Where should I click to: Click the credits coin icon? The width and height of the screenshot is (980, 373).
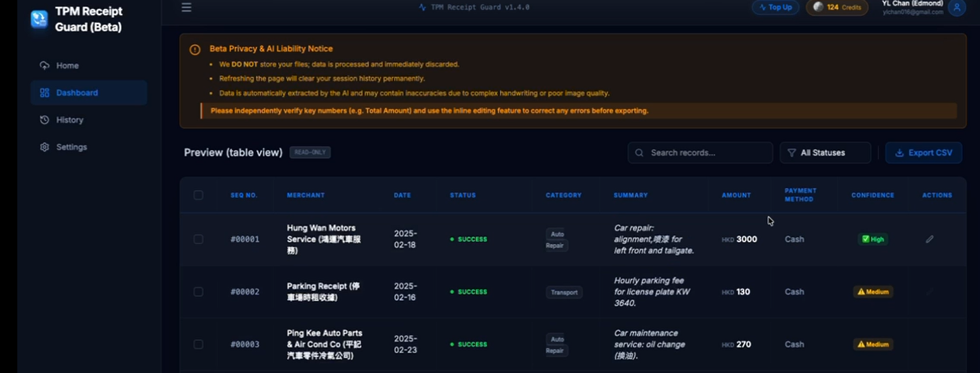[x=818, y=7]
